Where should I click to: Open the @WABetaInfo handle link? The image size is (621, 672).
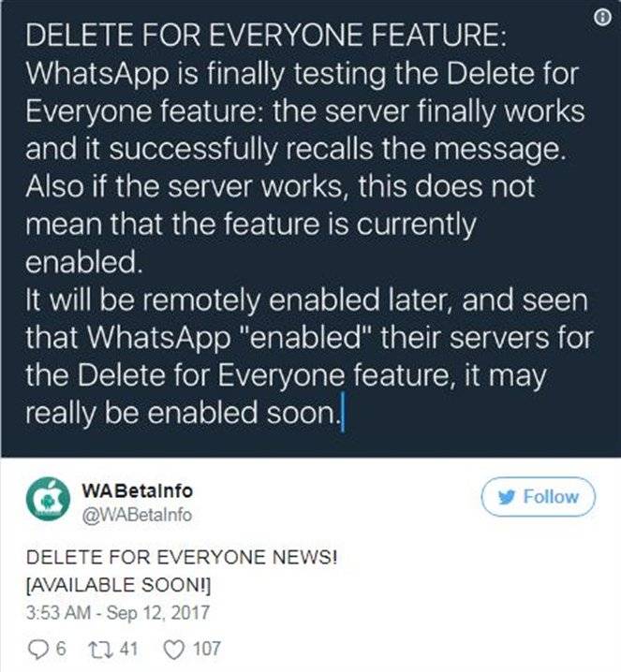coord(137,515)
